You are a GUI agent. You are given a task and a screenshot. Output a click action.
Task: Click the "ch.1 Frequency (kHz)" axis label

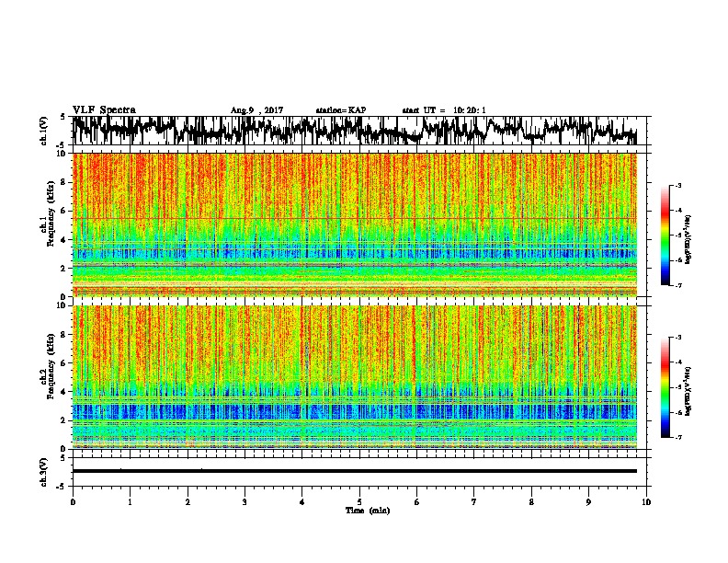click(x=48, y=213)
